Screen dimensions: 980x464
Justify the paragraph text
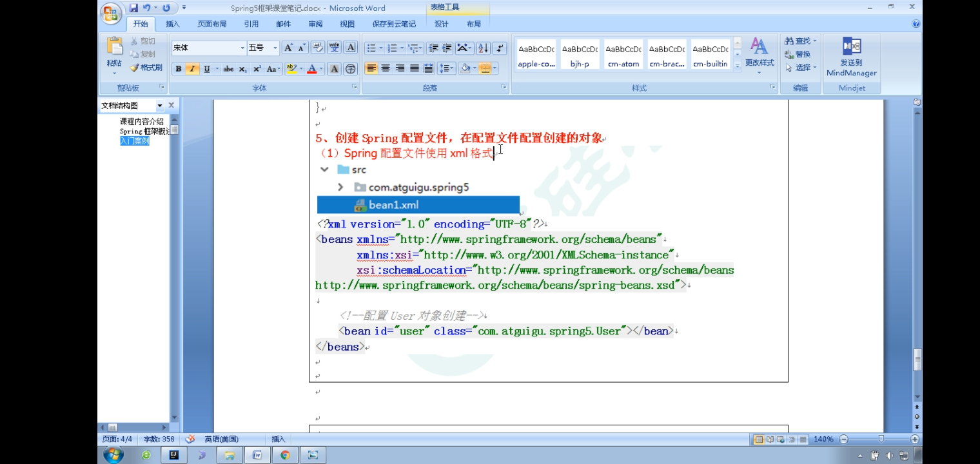coord(415,68)
